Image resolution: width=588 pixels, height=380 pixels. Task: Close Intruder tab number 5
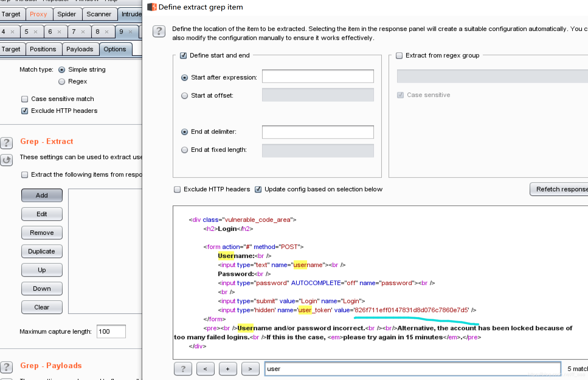click(36, 32)
